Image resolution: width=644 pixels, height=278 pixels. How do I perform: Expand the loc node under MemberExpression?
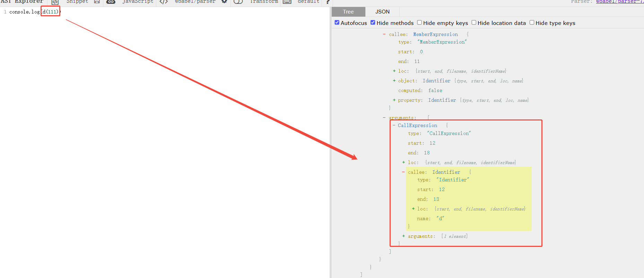tap(394, 71)
